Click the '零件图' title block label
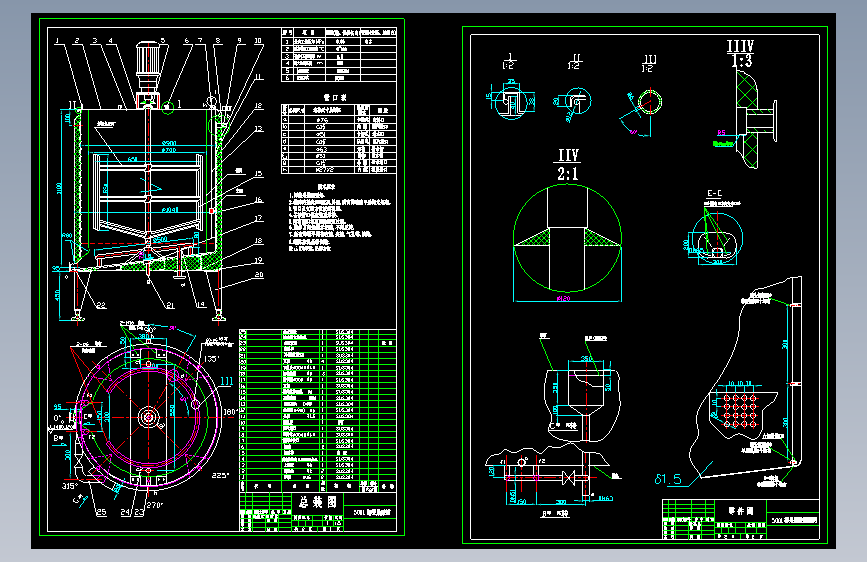The image size is (867, 562). pyautogui.click(x=741, y=511)
